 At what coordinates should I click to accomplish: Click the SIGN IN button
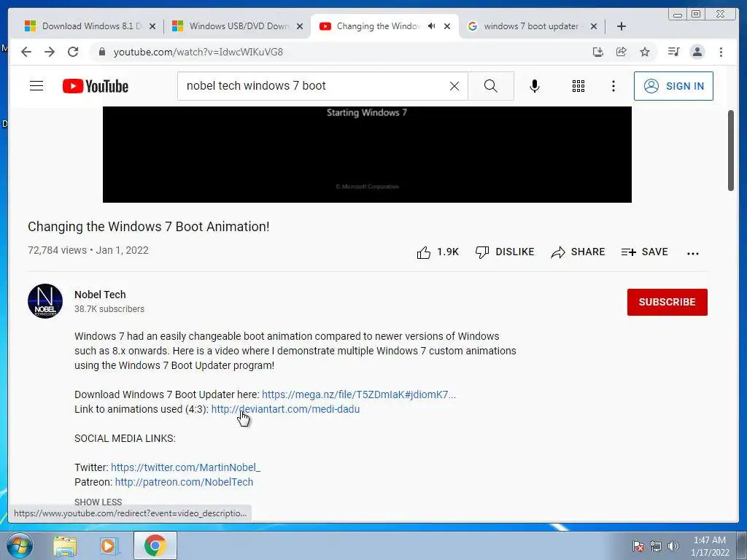click(673, 86)
